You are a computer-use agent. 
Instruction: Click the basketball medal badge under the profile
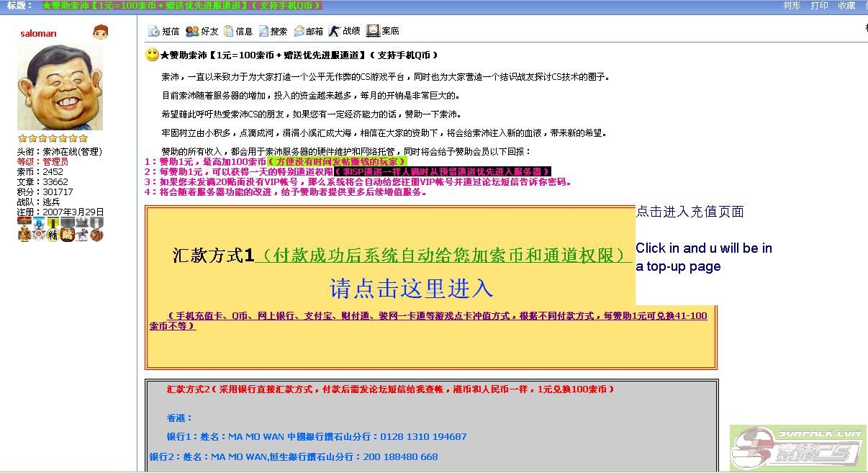click(x=96, y=235)
